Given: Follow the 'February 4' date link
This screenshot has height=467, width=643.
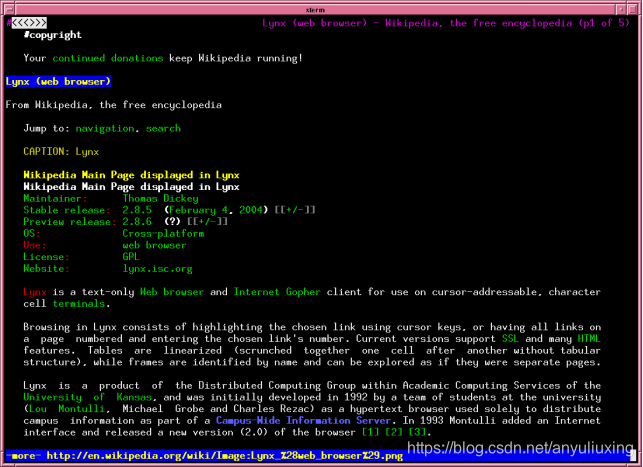Looking at the screenshot, I should [x=198, y=210].
